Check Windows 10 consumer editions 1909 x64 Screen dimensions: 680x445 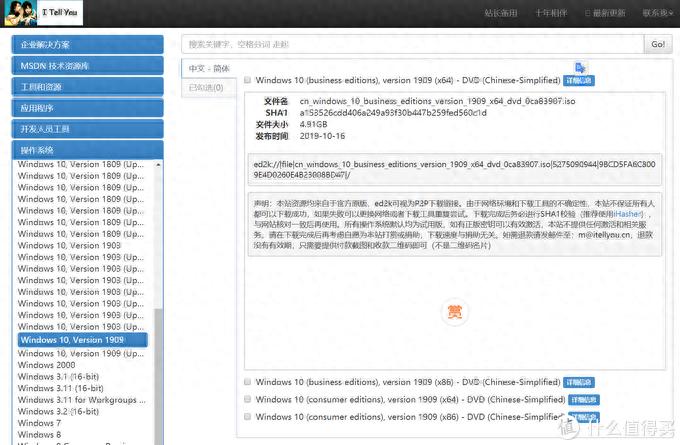(248, 399)
